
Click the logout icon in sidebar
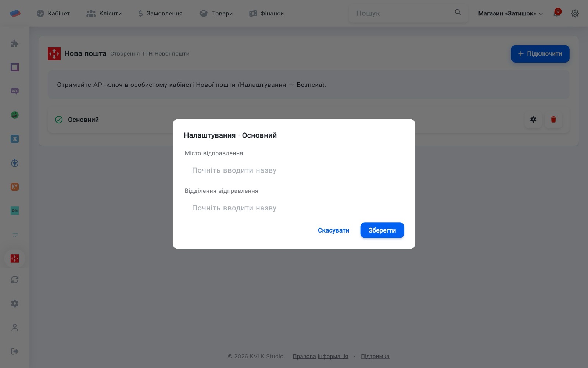pos(15,351)
